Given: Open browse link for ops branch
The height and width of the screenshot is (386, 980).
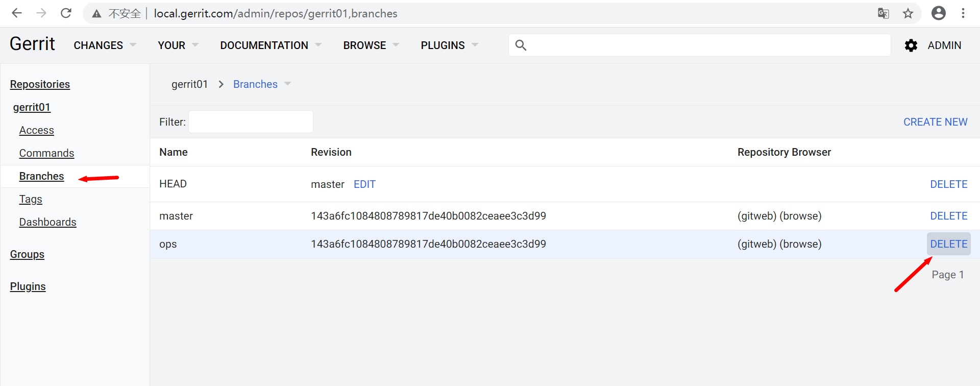Looking at the screenshot, I should coord(800,244).
